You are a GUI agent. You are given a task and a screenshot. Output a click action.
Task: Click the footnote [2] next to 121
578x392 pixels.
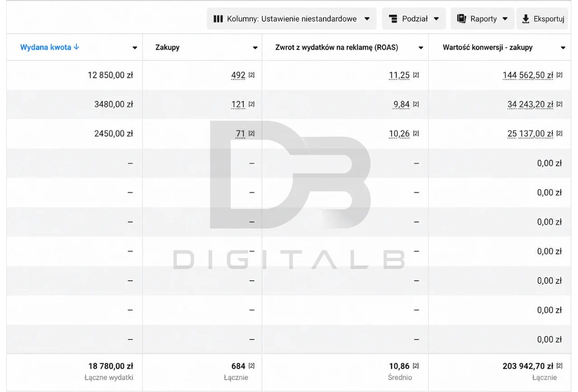click(251, 104)
